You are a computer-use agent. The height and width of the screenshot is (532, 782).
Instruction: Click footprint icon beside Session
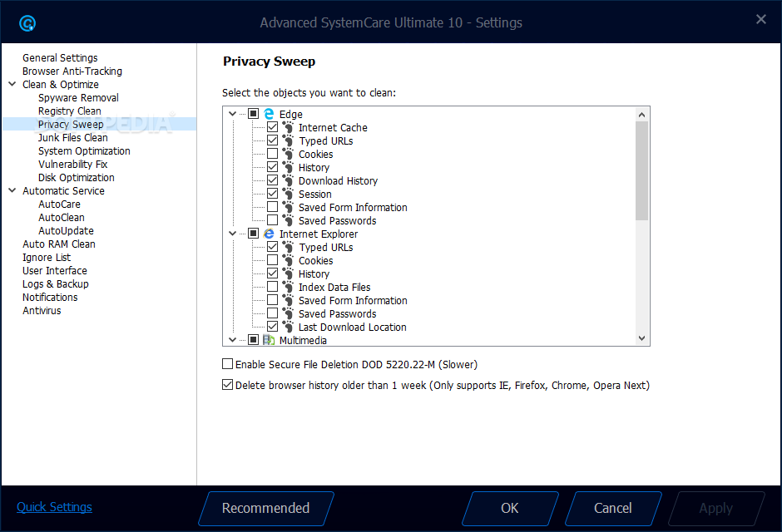click(x=288, y=195)
